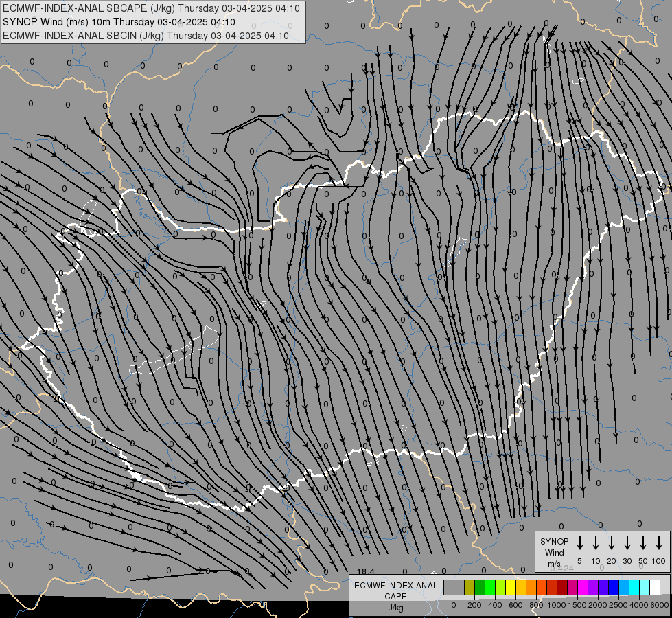Select the ECMWF-INDEX-ANAL SBCAPE title line
This screenshot has width=672, height=618.
coord(151,8)
